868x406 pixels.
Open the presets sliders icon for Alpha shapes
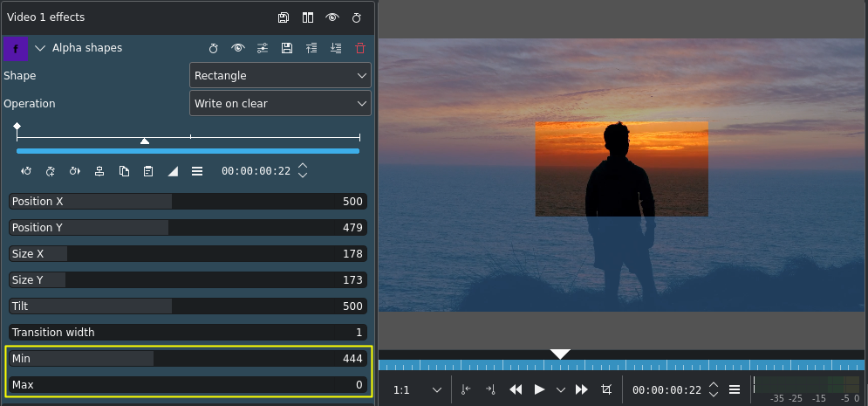(263, 48)
